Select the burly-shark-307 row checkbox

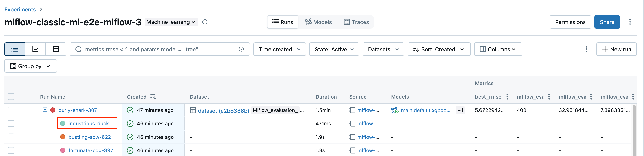(x=11, y=110)
